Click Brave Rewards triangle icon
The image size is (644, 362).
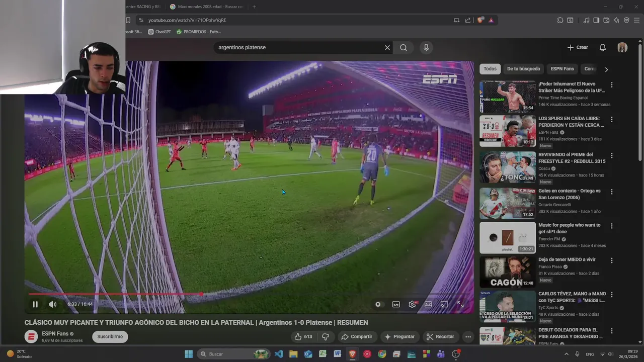[x=491, y=20]
